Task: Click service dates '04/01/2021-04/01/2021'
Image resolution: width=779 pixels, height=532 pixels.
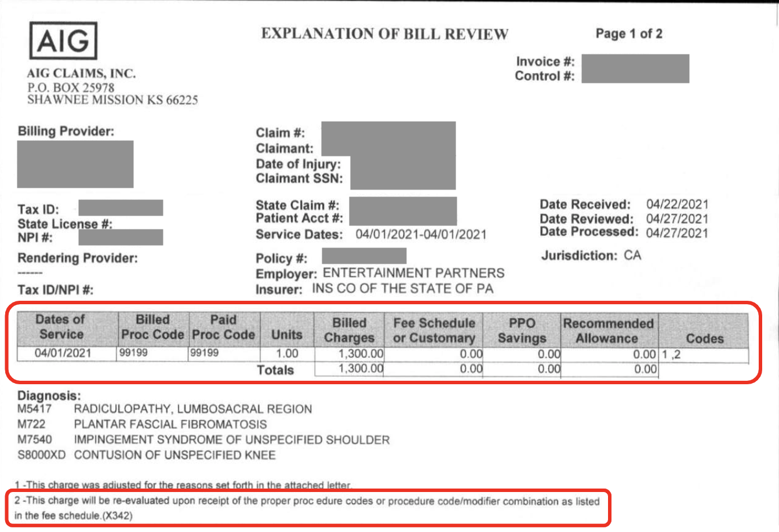Action: pos(421,234)
